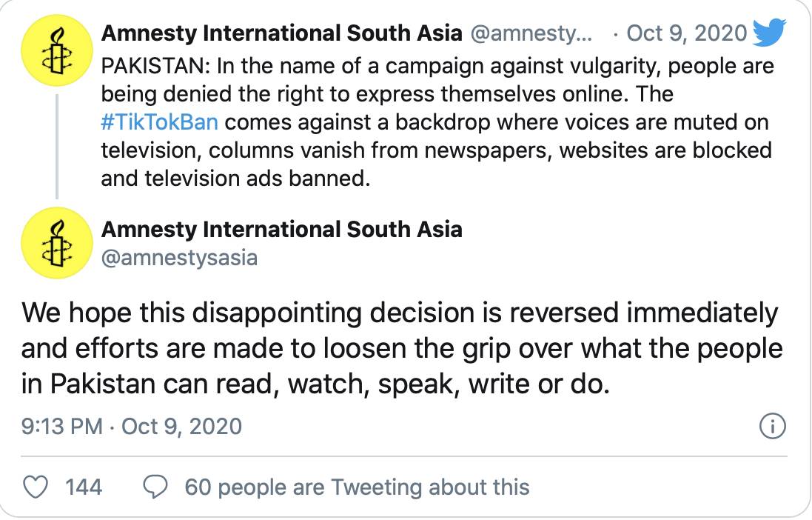Click "television ads banned" in the first tweet
This screenshot has height=520, width=812.
coord(235,179)
